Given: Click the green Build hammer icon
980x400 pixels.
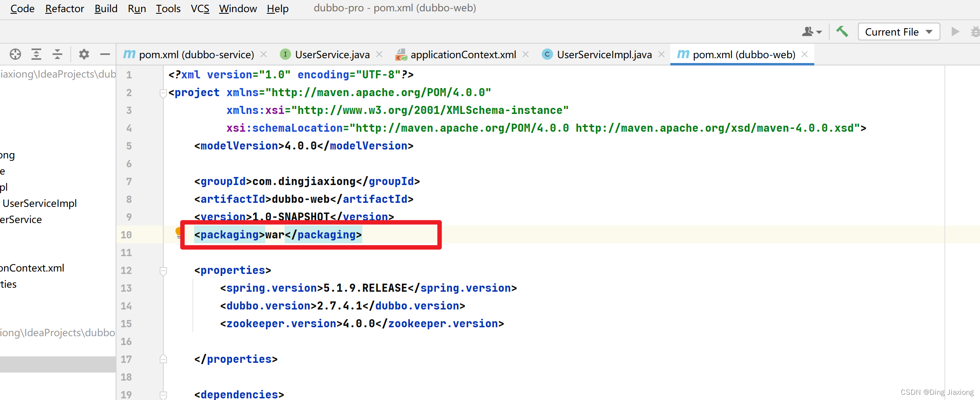Looking at the screenshot, I should [x=842, y=32].
